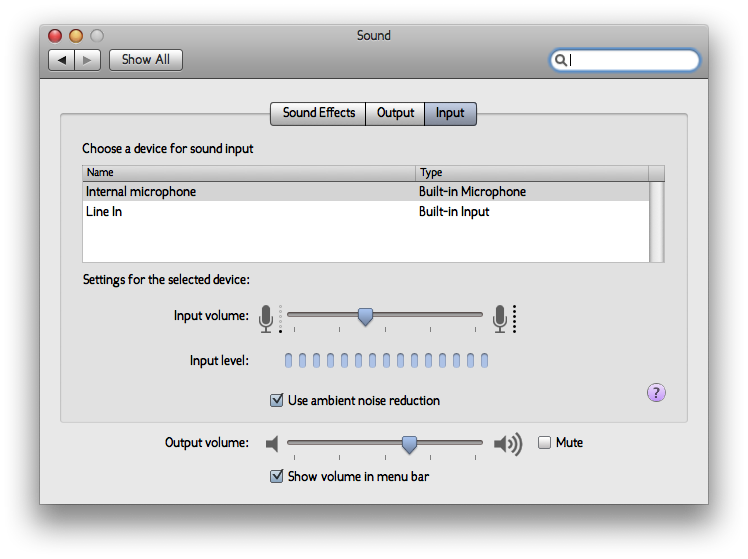Adjust the Input volume slider thumb
The image size is (748, 559).
365,316
